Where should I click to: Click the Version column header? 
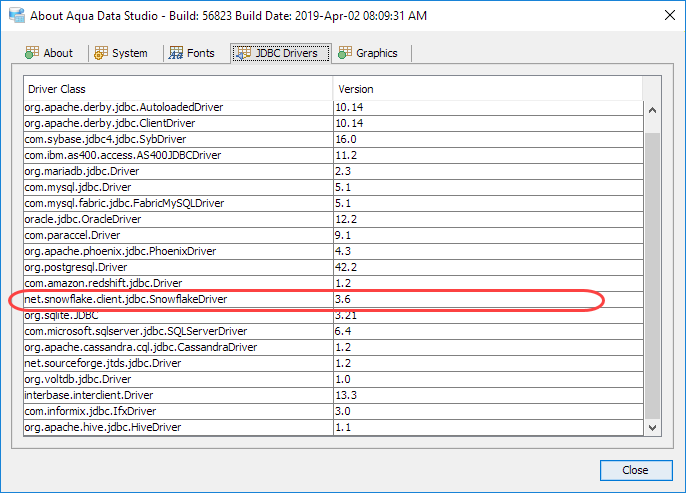(x=488, y=89)
